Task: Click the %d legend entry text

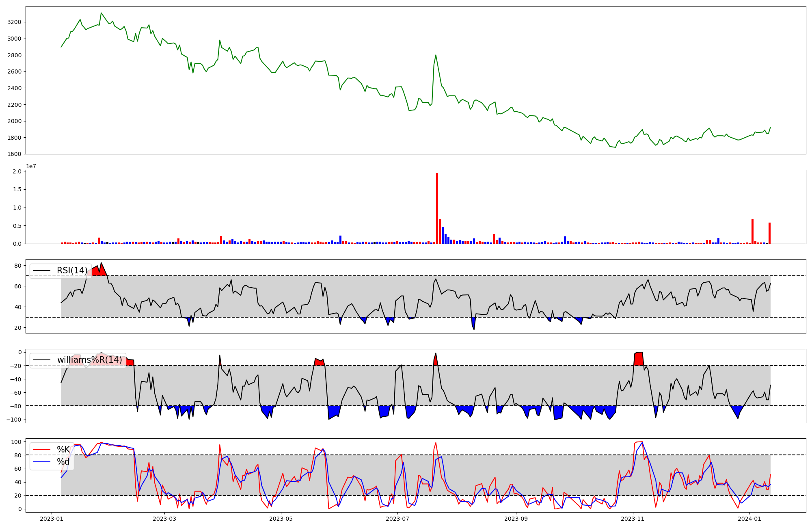Action: [x=63, y=462]
